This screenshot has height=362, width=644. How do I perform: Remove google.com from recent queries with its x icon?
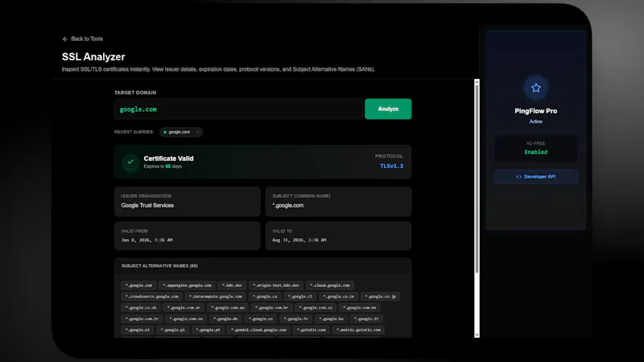198,132
